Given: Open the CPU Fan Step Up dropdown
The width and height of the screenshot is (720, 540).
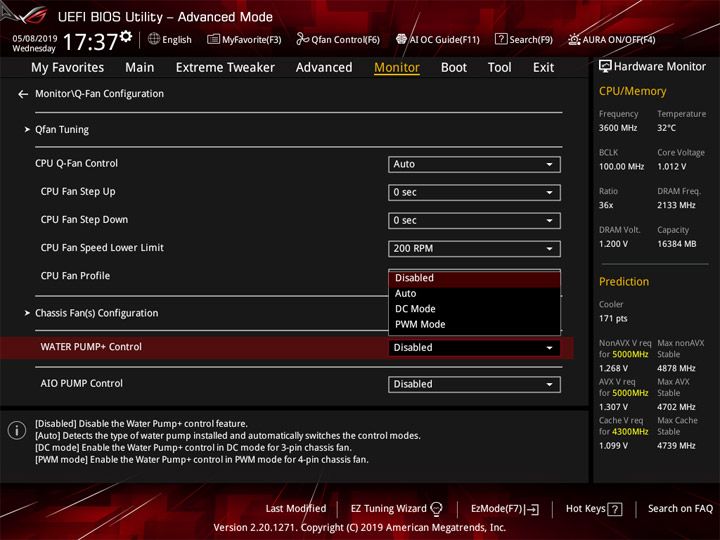Looking at the screenshot, I should [474, 192].
